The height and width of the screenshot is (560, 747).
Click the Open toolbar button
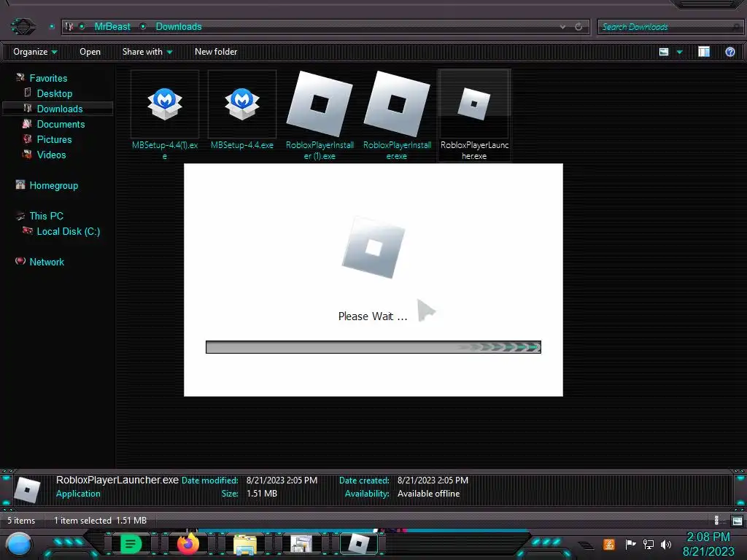90,52
